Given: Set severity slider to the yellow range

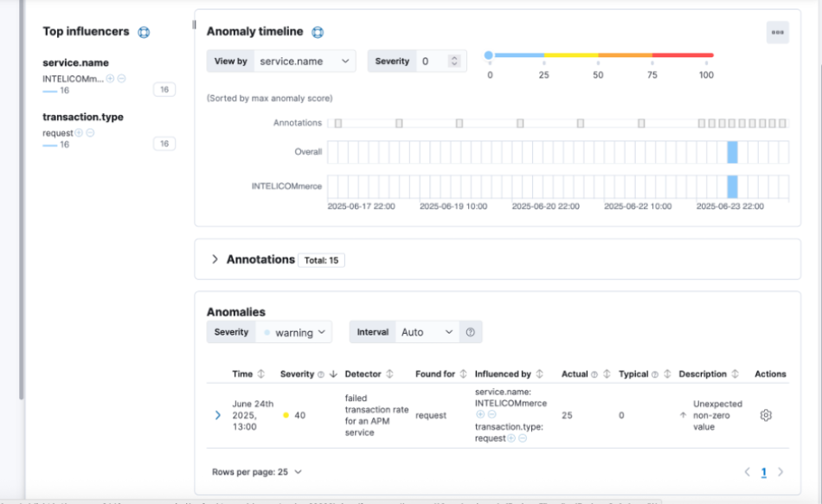Looking at the screenshot, I should 571,55.
